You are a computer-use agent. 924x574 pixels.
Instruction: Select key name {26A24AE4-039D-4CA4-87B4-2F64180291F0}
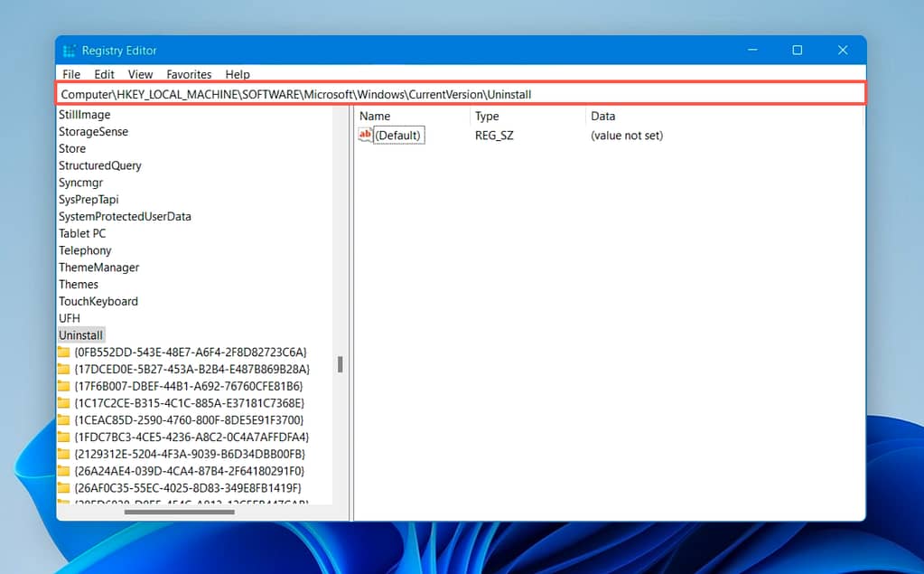[189, 471]
